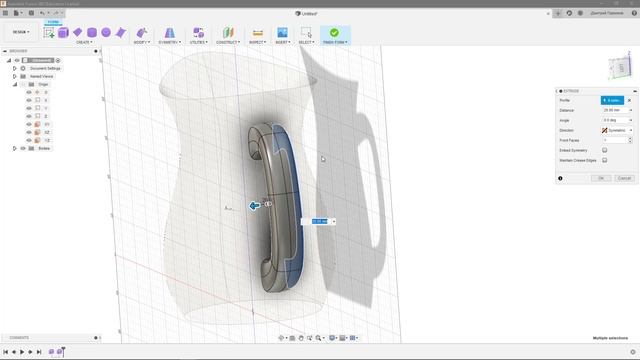Toggle visibility of the XZ plane
This screenshot has width=640, height=360.
[x=29, y=132]
